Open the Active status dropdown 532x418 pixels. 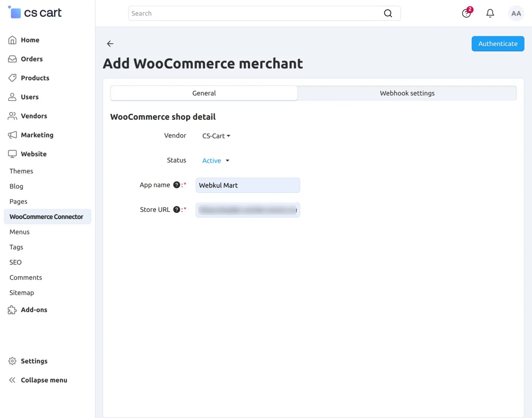tap(216, 160)
